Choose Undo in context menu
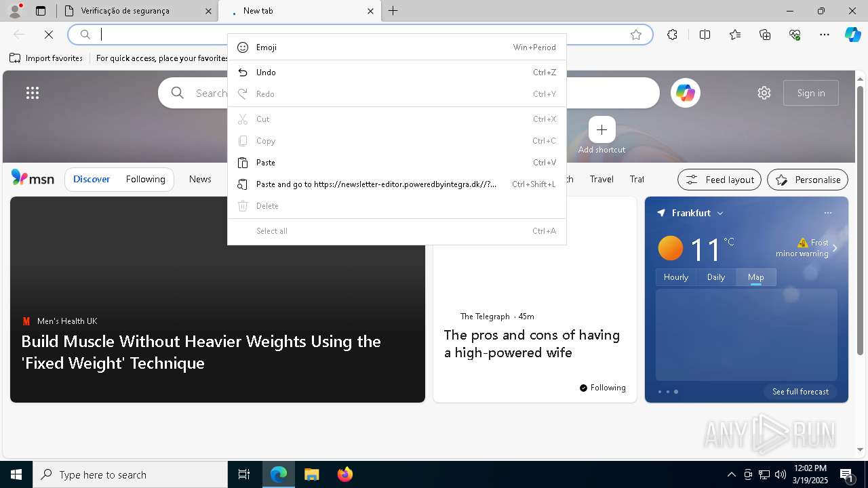The width and height of the screenshot is (868, 488). 397,73
